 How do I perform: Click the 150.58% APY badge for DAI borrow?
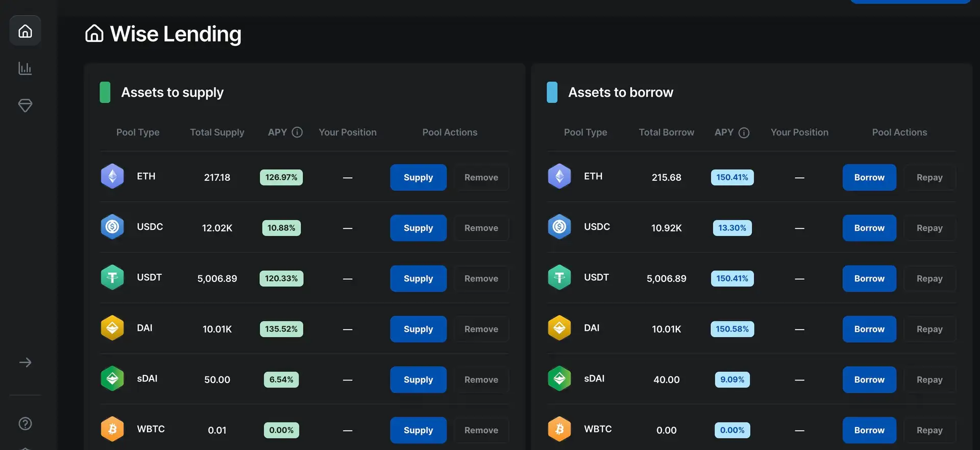click(732, 329)
